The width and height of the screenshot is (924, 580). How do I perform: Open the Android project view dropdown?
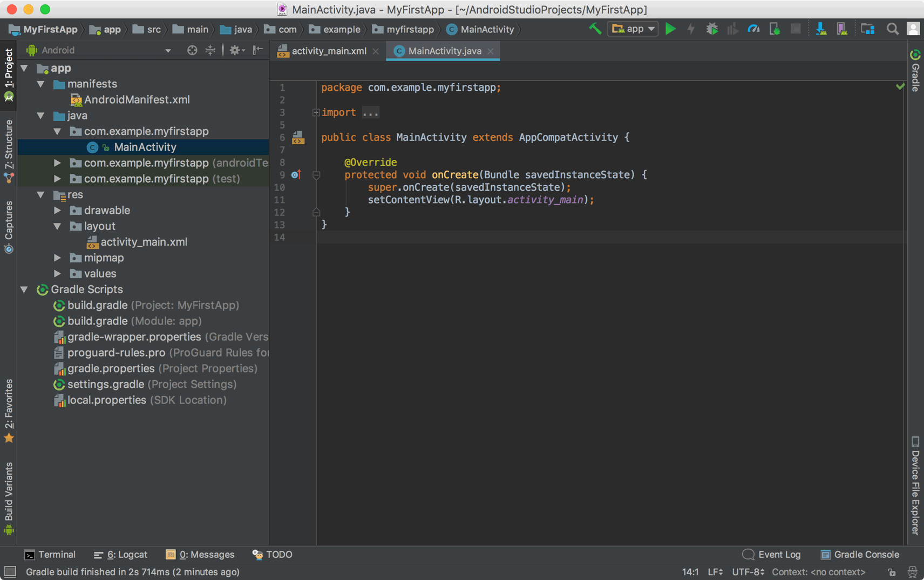point(99,50)
